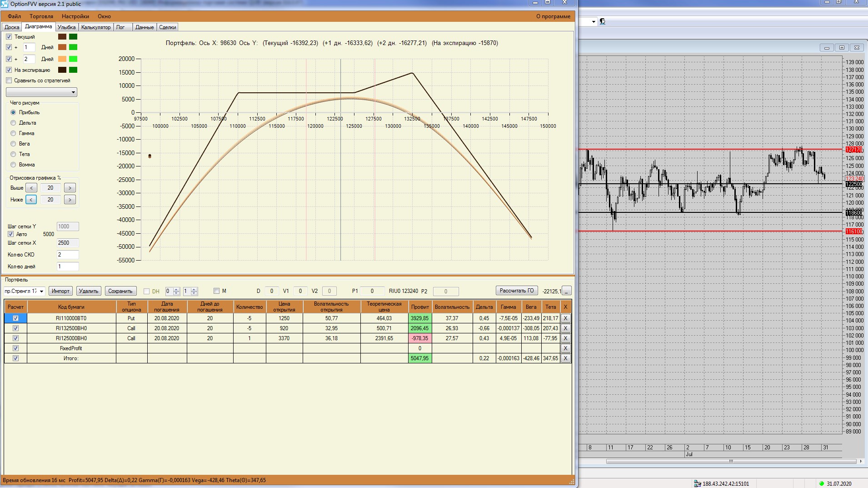Switch to the Улыбка tab
The width and height of the screenshot is (868, 488).
point(67,27)
